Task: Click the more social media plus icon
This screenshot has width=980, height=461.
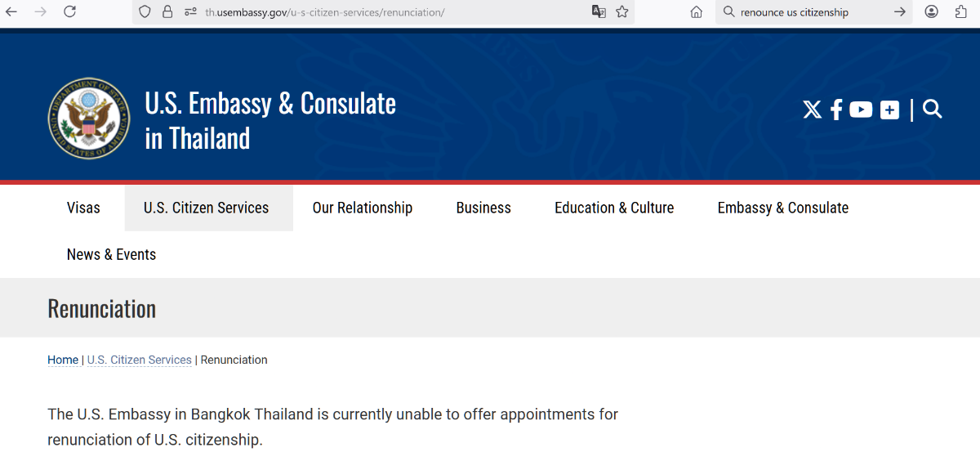Action: (x=889, y=110)
